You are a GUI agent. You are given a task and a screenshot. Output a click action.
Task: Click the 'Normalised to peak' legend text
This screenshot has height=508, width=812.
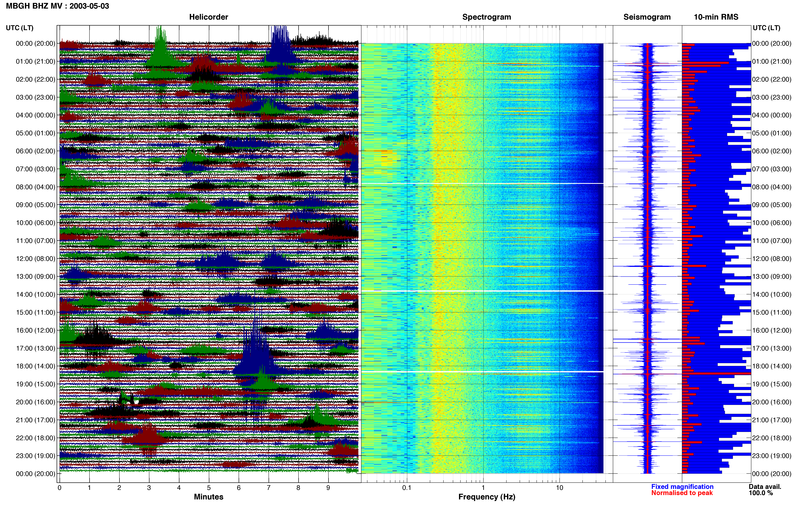[682, 493]
